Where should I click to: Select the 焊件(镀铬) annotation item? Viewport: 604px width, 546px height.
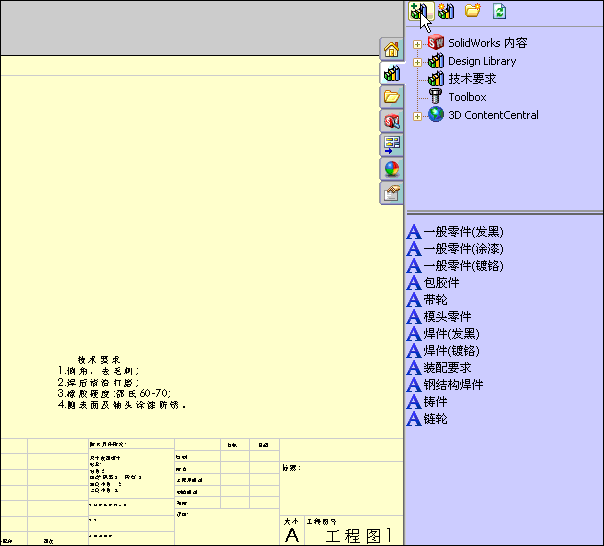(443, 351)
